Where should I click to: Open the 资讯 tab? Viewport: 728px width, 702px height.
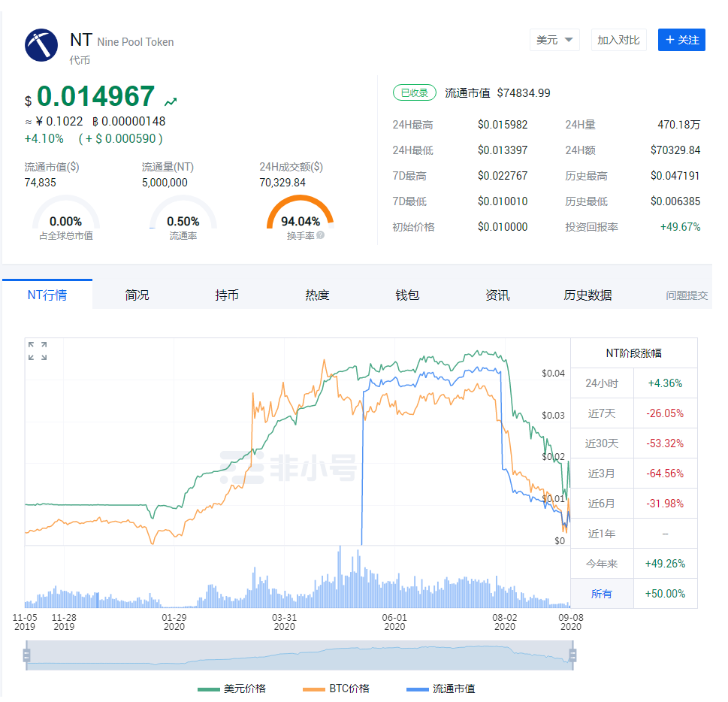point(497,295)
